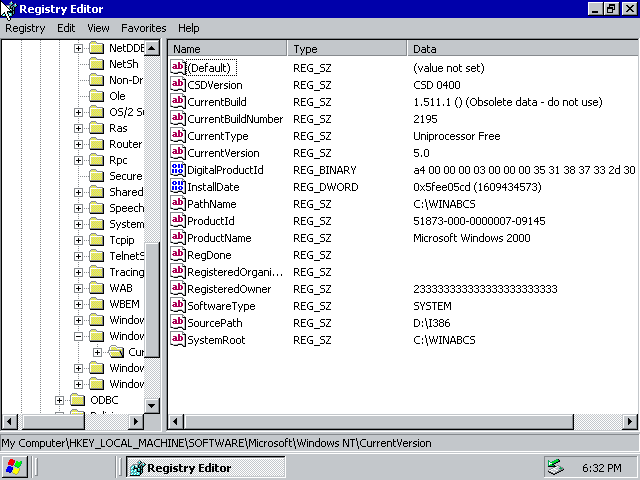The width and height of the screenshot is (640, 480).
Task: Expand the Shared key
Action: 78,192
